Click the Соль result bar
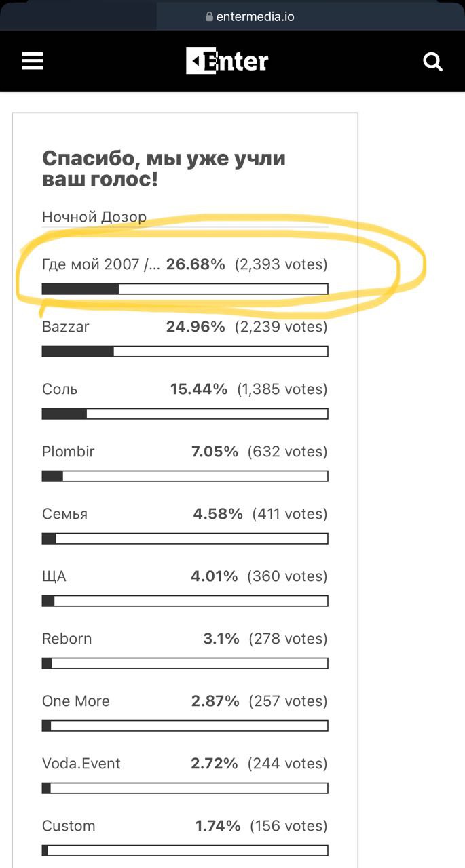The image size is (465, 868). pos(185,414)
